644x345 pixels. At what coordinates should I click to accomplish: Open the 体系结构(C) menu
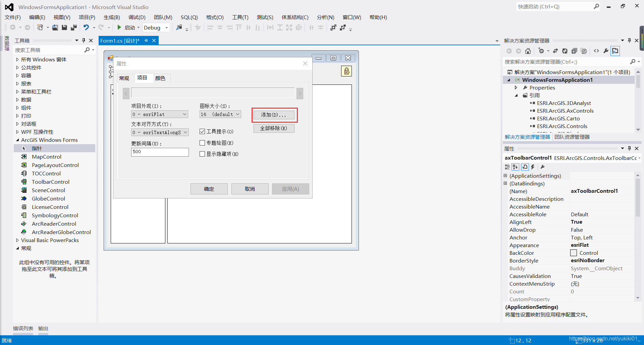pyautogui.click(x=295, y=17)
